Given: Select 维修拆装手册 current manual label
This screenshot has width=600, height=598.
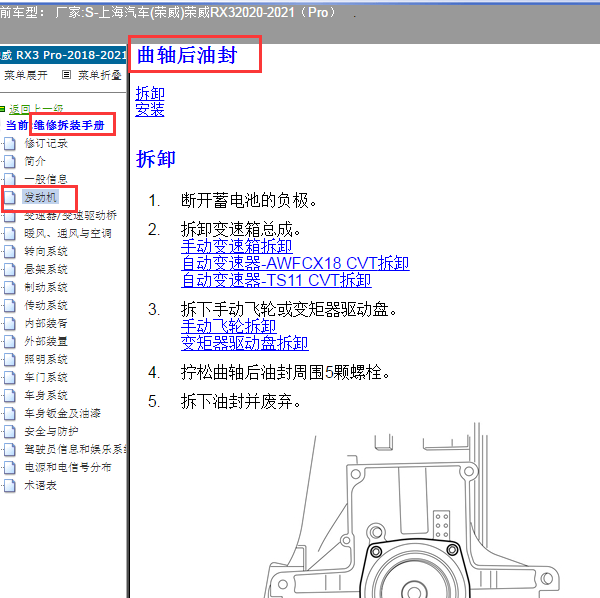Looking at the screenshot, I should coord(69,125).
